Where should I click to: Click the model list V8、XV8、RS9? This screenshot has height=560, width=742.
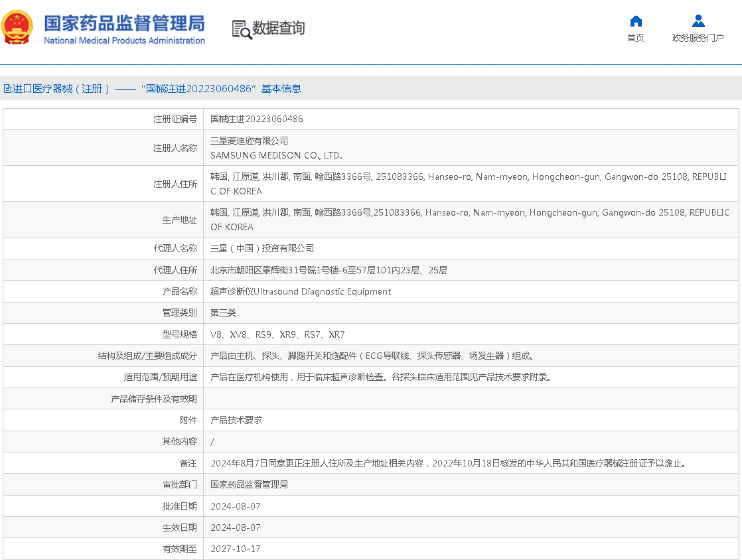point(277,334)
